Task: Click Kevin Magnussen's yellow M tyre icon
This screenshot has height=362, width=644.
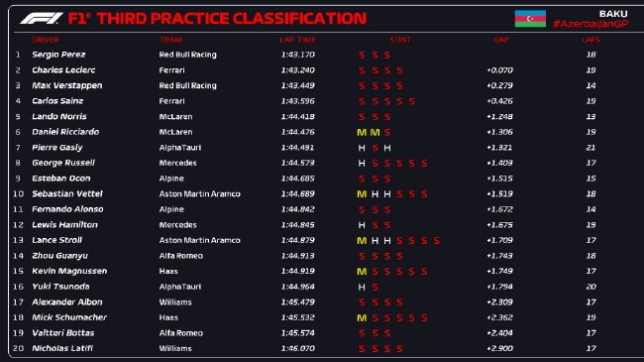Action: (362, 272)
